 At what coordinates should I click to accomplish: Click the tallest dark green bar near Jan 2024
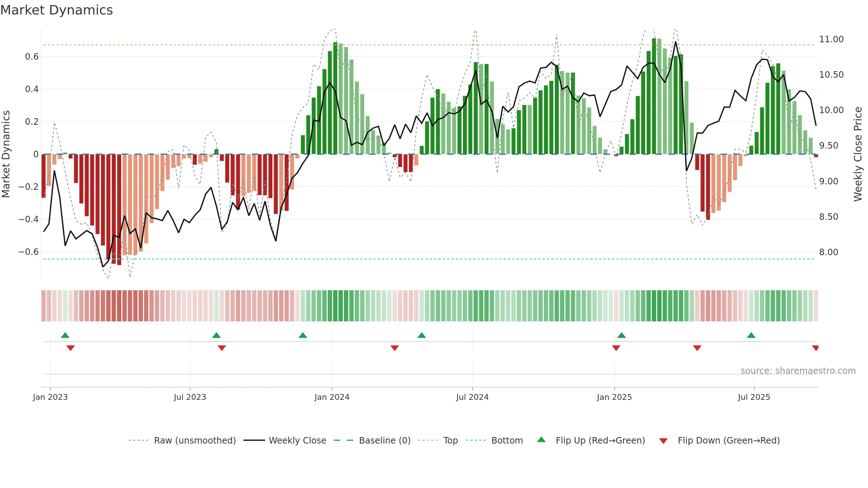coord(335,98)
